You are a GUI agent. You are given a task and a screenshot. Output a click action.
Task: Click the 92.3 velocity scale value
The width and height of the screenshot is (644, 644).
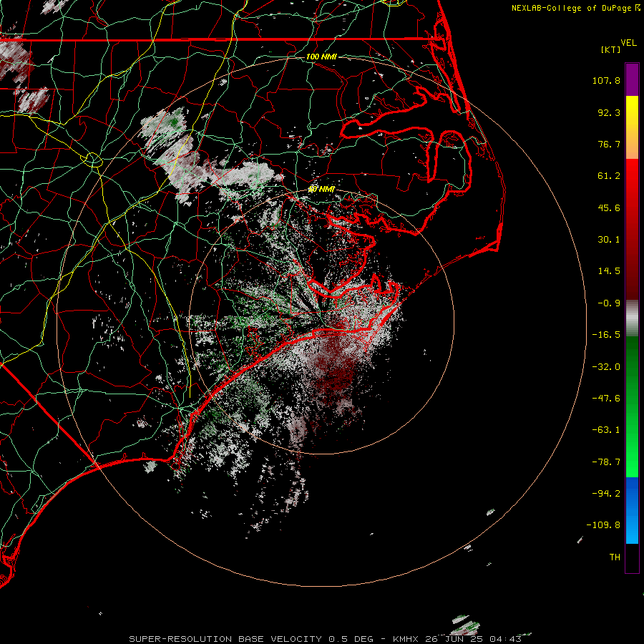pos(609,112)
